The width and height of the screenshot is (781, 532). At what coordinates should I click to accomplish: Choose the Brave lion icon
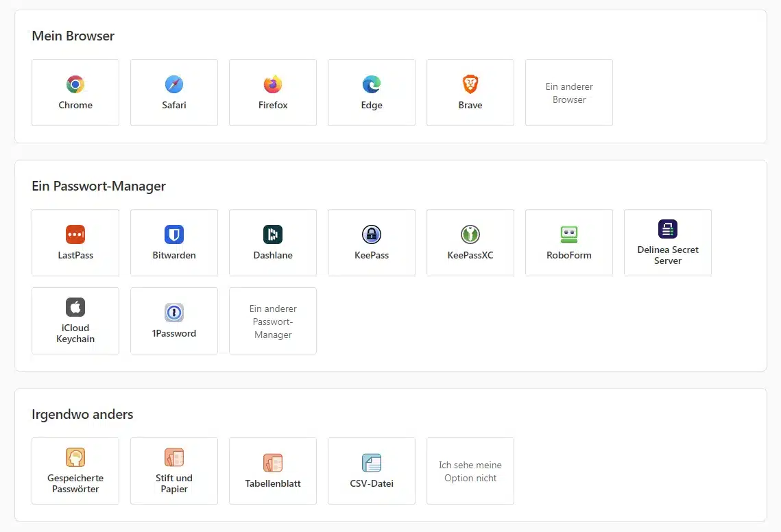(x=470, y=84)
